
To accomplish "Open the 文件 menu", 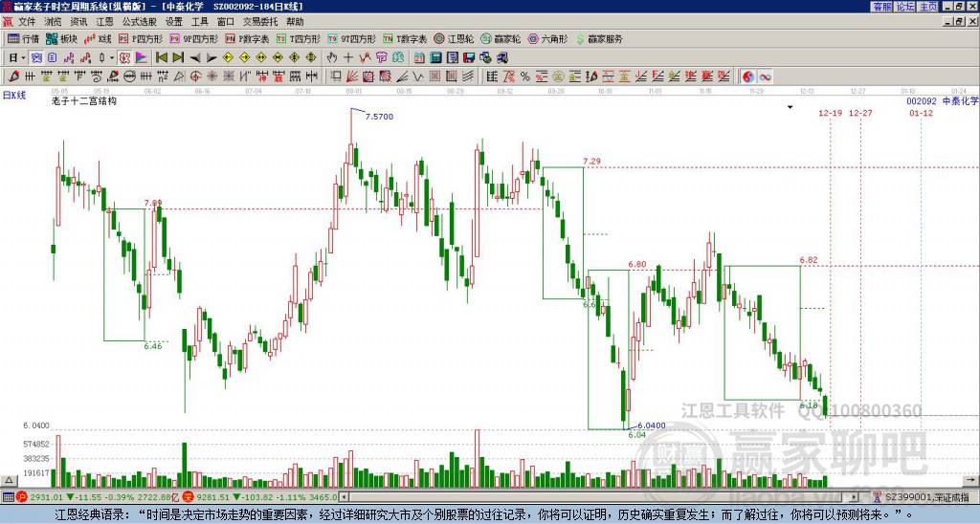I will pos(27,22).
